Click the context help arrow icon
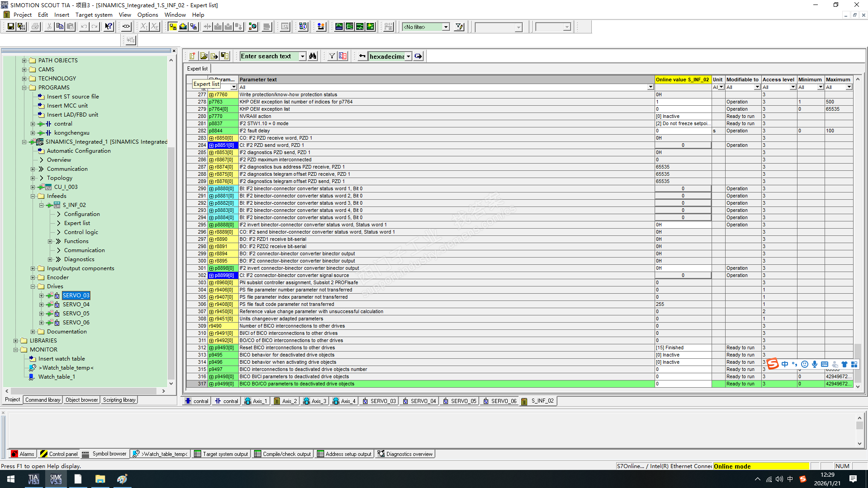 point(108,27)
